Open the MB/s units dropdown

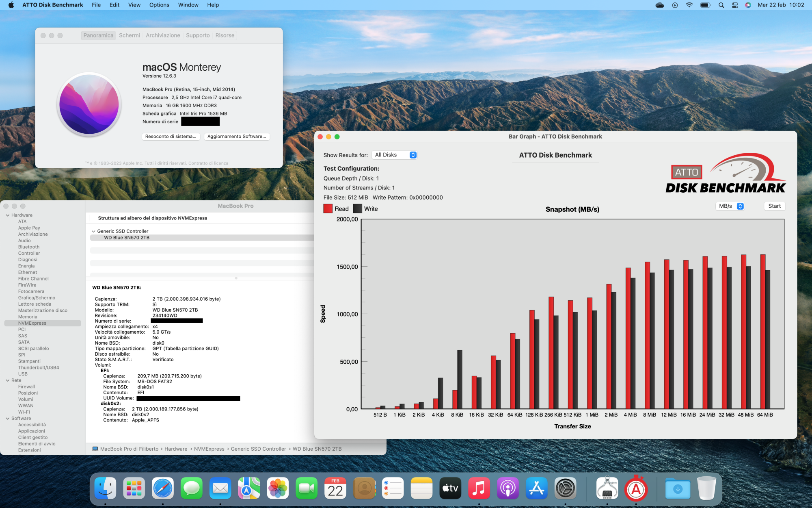coord(730,206)
